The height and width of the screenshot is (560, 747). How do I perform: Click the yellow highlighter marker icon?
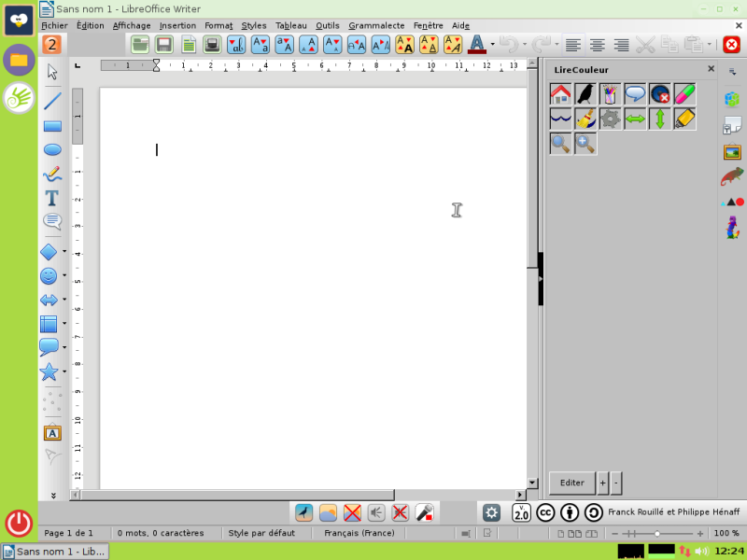click(x=684, y=119)
